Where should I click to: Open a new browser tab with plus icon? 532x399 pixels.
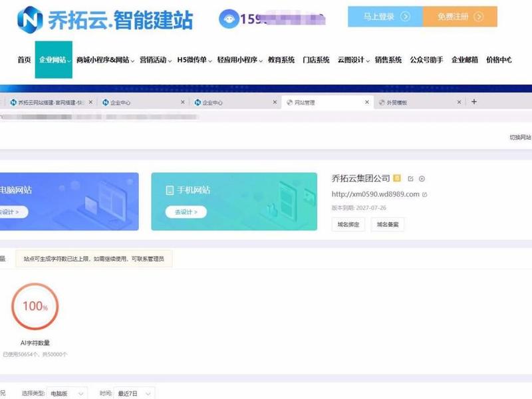pyautogui.click(x=474, y=102)
